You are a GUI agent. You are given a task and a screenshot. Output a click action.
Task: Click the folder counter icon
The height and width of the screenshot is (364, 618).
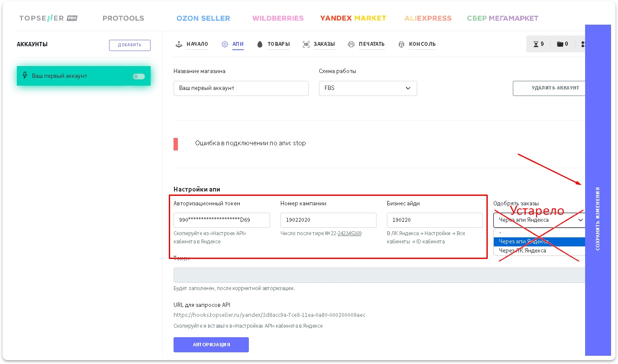tap(560, 44)
